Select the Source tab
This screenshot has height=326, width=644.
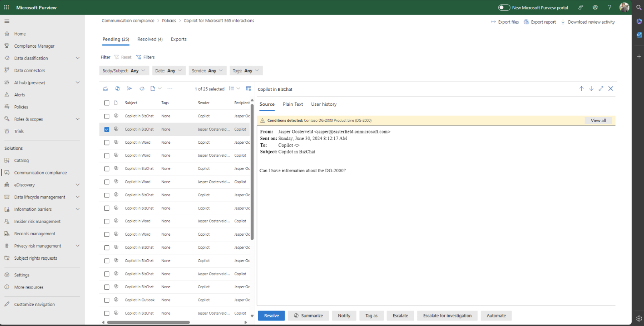click(267, 104)
